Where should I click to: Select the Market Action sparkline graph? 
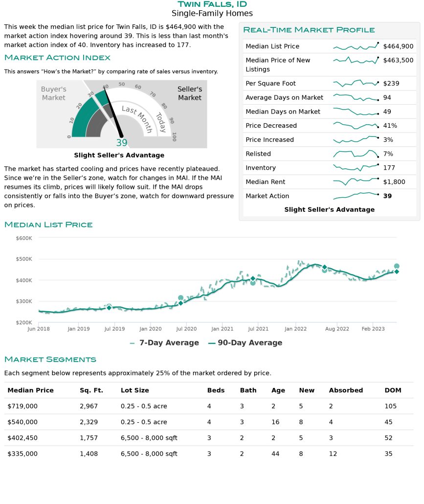pos(356,196)
